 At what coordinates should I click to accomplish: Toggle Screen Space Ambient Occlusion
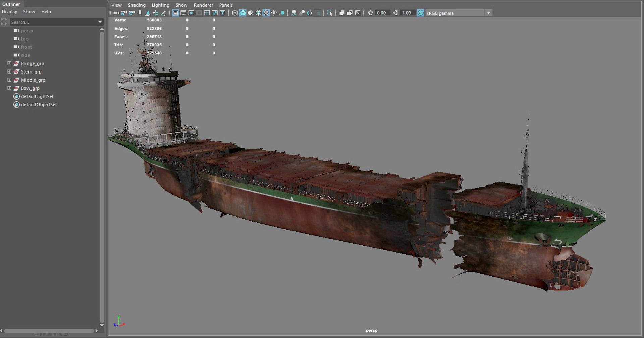point(294,13)
